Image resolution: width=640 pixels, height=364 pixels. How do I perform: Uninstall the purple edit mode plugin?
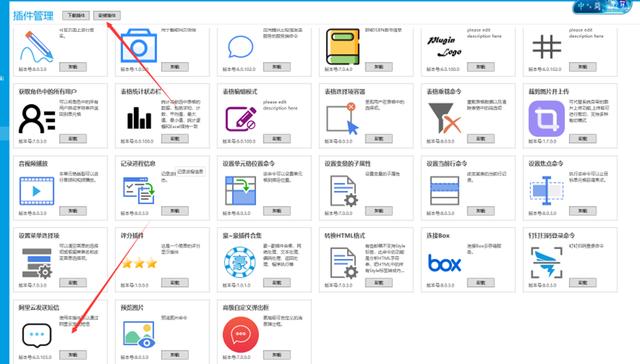click(277, 139)
